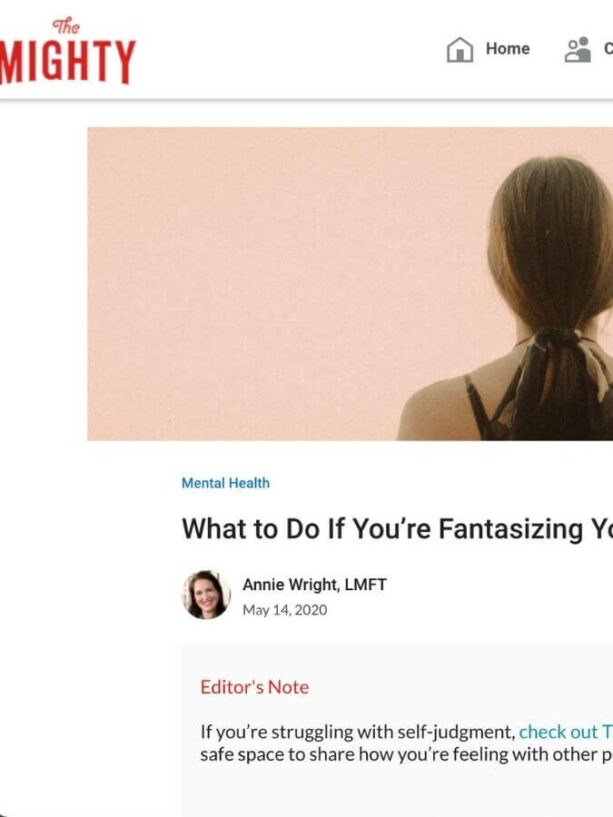Select the Home navigation label
Image resolution: width=613 pixels, height=817 pixels.
[x=508, y=48]
